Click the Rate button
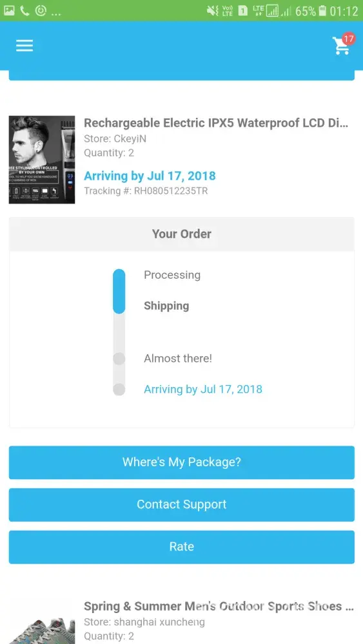Viewport: 363px width, 644px height. pos(182,547)
